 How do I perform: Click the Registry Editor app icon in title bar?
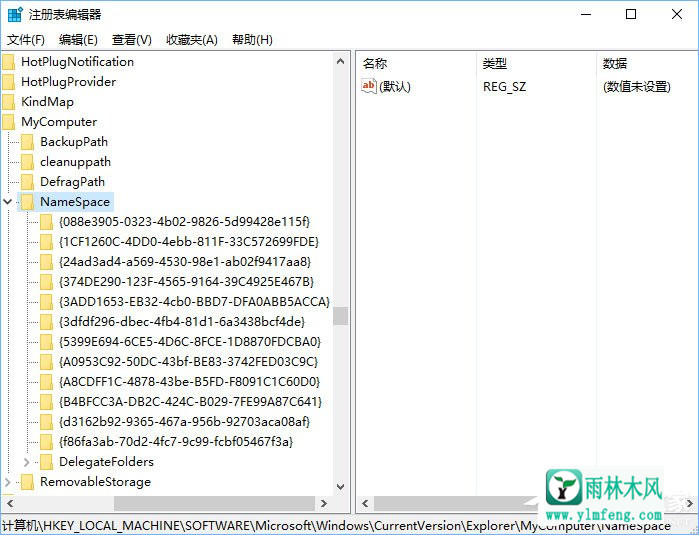14,14
